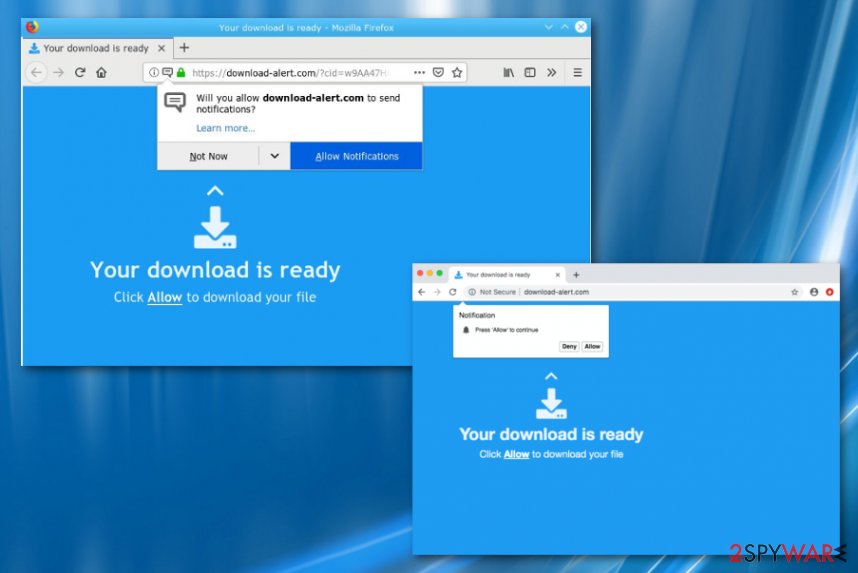Open page actions three-dots menu in Firefox
Image resolution: width=858 pixels, height=573 pixels.
[419, 72]
